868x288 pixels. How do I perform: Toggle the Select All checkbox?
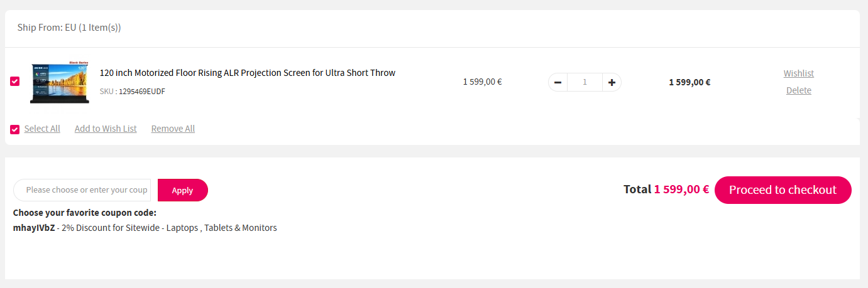pyautogui.click(x=15, y=129)
